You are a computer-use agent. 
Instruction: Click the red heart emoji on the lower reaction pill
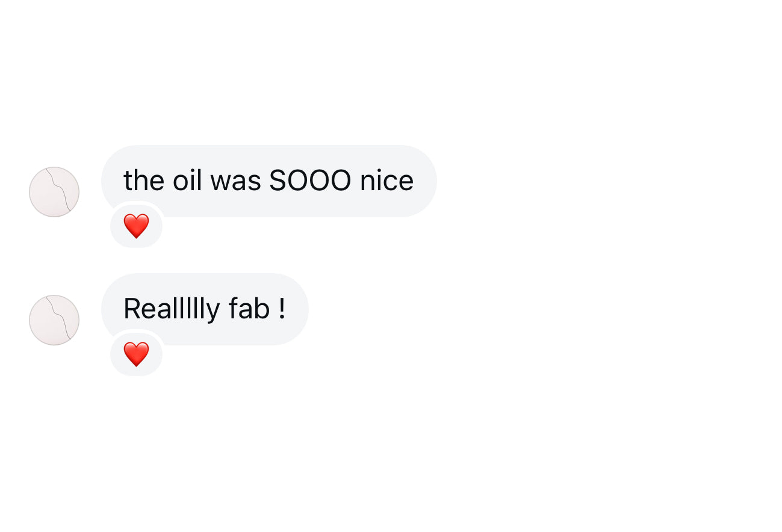tap(136, 354)
